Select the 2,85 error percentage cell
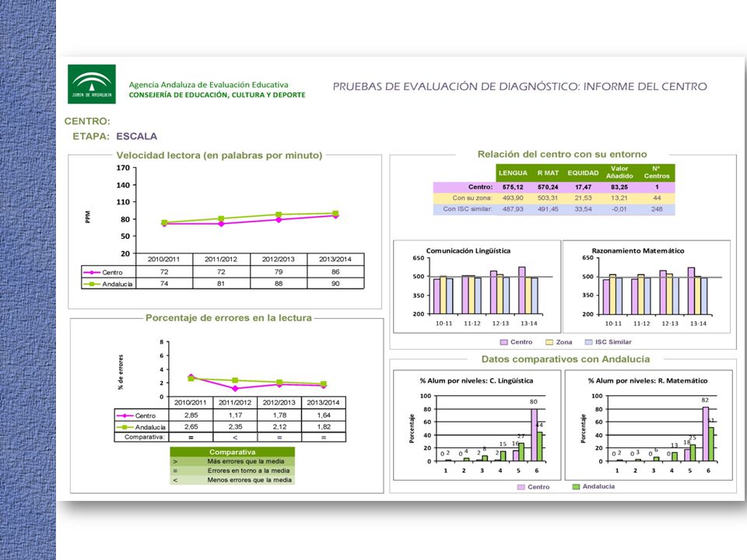This screenshot has height=560, width=747. (x=191, y=415)
